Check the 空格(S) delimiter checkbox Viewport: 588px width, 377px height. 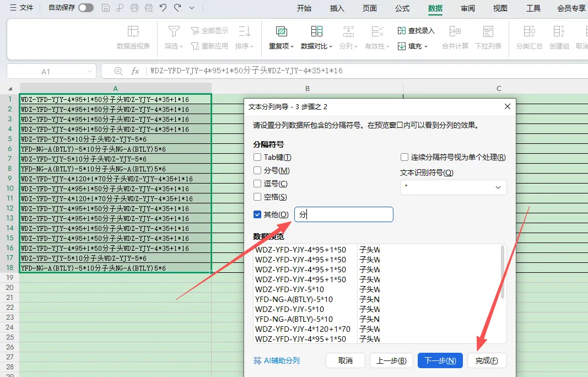point(257,197)
